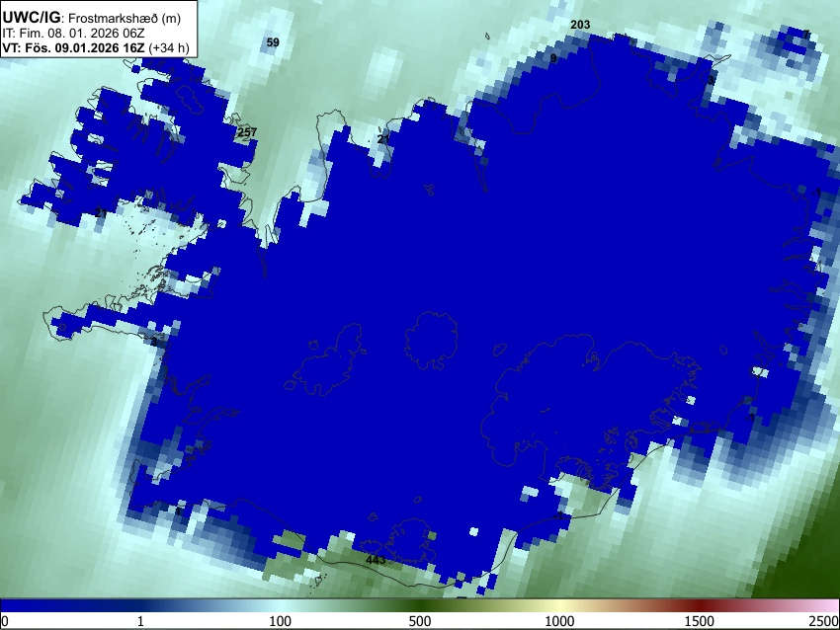Screen dimensions: 840x630
Task: Click the map value label '203'
Action: (580, 25)
